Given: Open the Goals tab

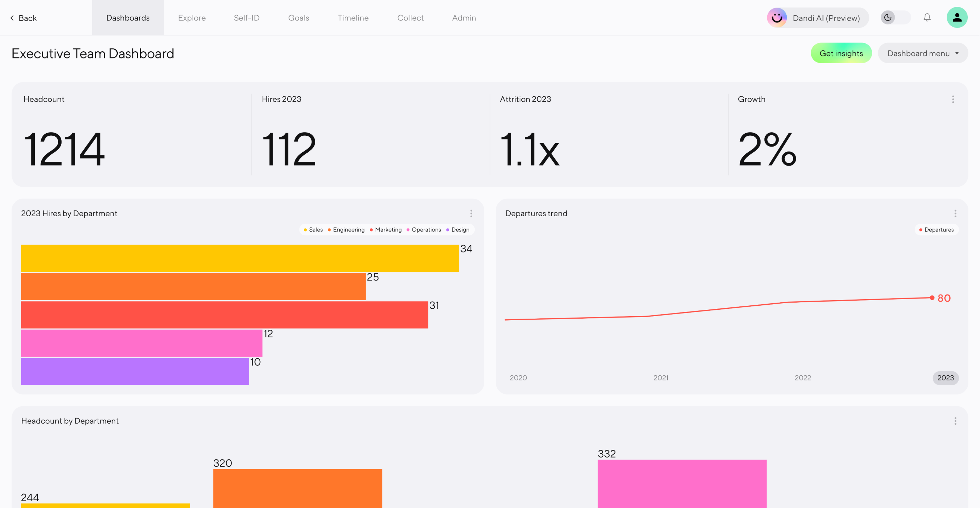Looking at the screenshot, I should 298,18.
